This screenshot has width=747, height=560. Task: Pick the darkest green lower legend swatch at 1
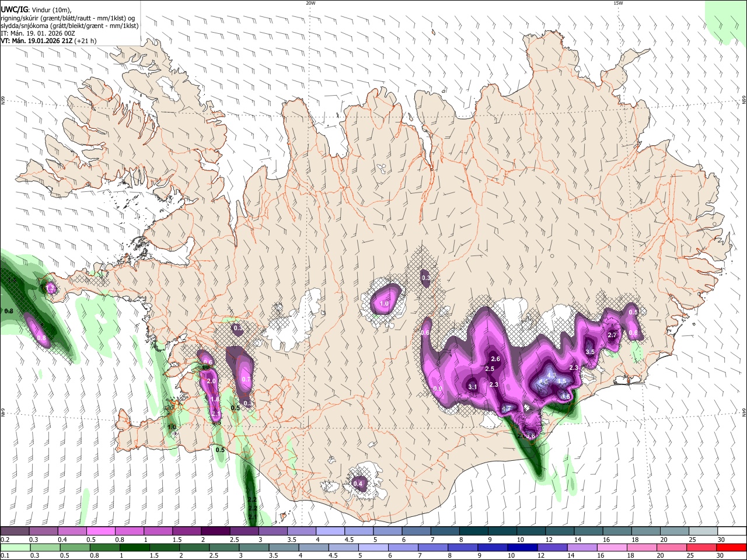(x=134, y=547)
